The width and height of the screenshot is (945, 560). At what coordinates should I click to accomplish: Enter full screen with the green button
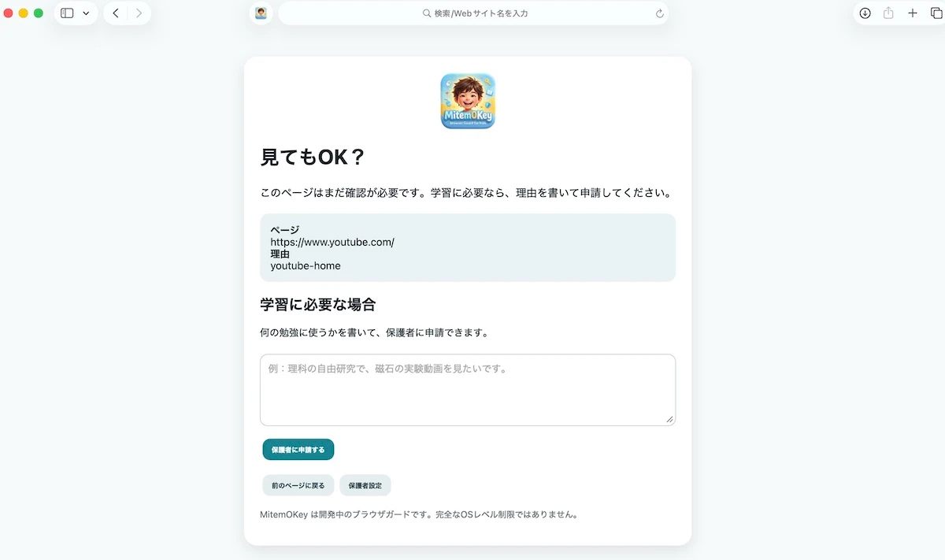click(x=38, y=13)
